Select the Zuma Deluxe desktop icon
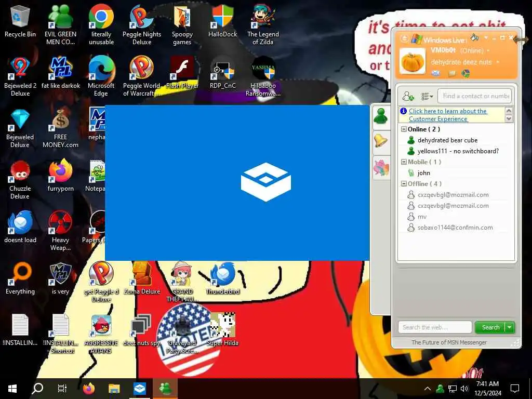 142,279
